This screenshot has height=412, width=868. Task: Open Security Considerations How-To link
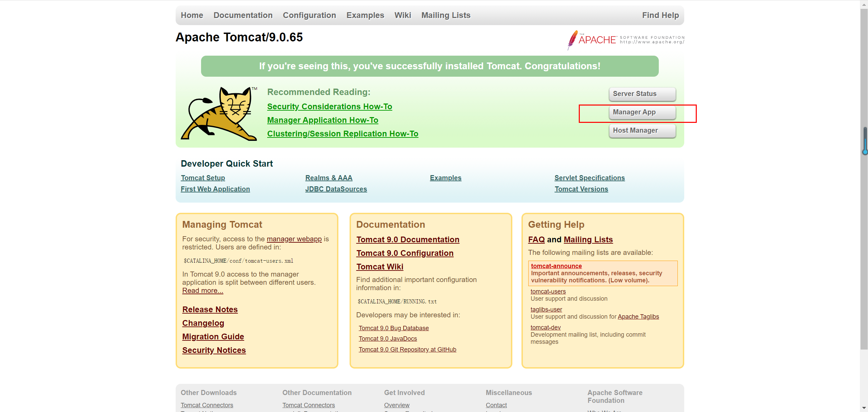(x=329, y=107)
